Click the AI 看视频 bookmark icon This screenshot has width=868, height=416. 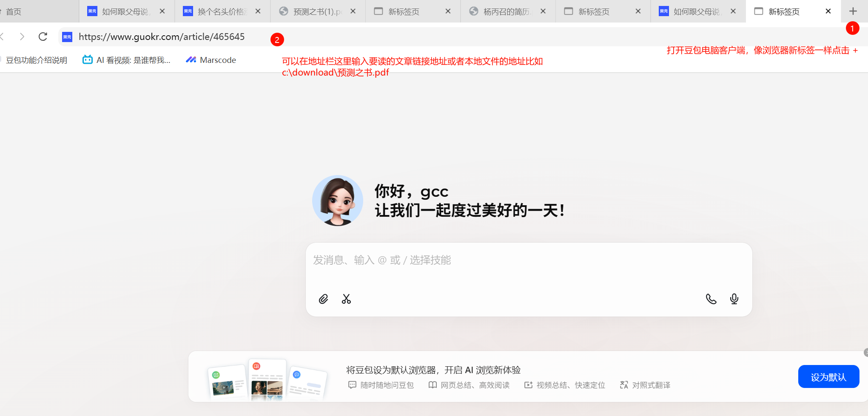pos(87,59)
